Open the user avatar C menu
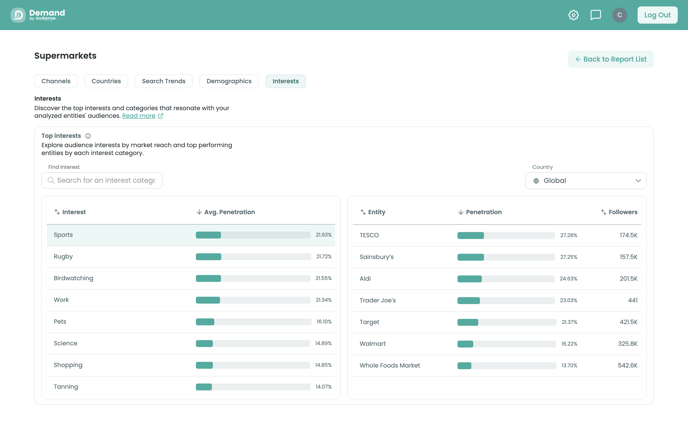The height and width of the screenshot is (425, 688). pos(620,15)
